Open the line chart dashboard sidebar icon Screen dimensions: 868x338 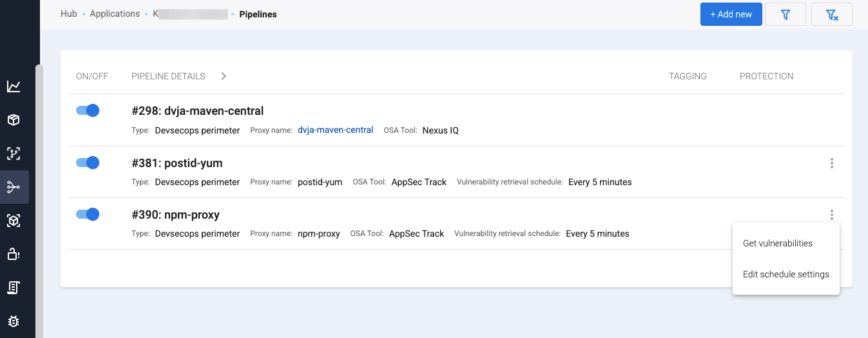14,86
